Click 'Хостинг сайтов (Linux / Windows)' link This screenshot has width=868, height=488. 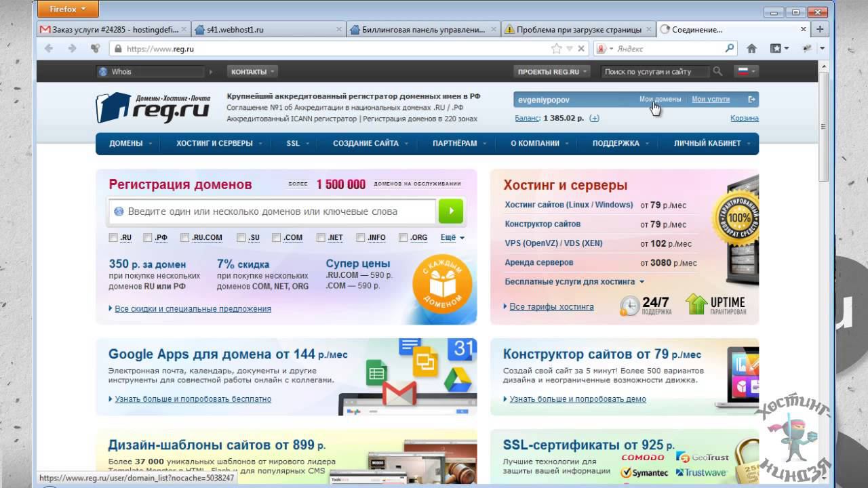pyautogui.click(x=568, y=205)
